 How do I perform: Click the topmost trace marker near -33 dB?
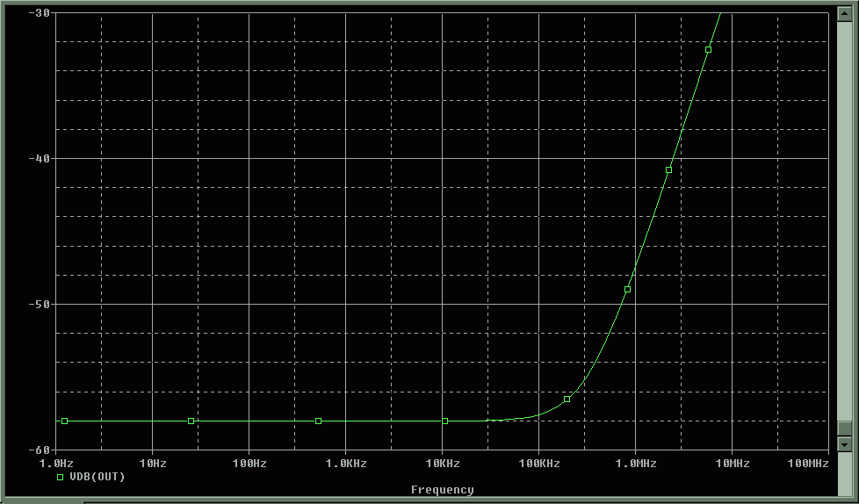click(x=708, y=50)
